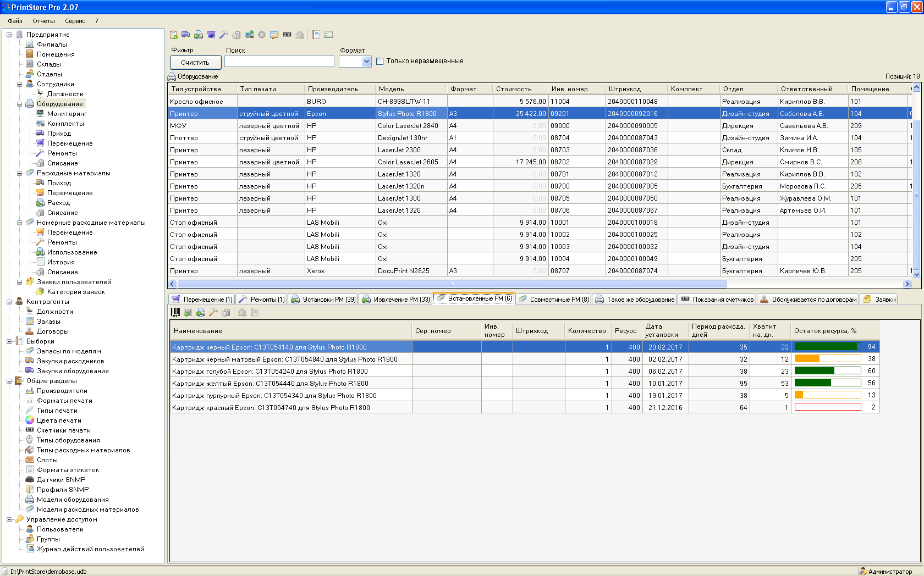Sort by the Производитель column header
This screenshot has height=576, width=924.
(340, 89)
